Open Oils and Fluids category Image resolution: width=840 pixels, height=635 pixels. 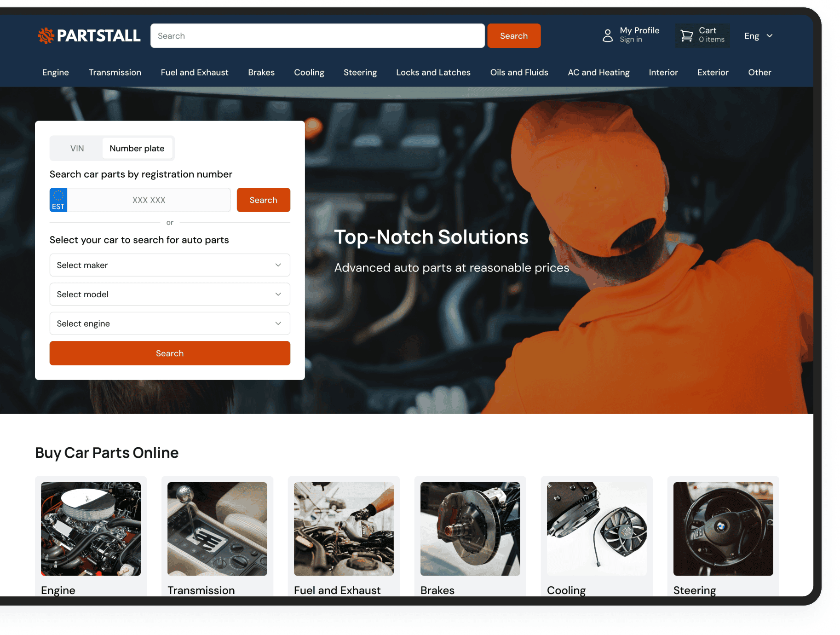point(519,72)
